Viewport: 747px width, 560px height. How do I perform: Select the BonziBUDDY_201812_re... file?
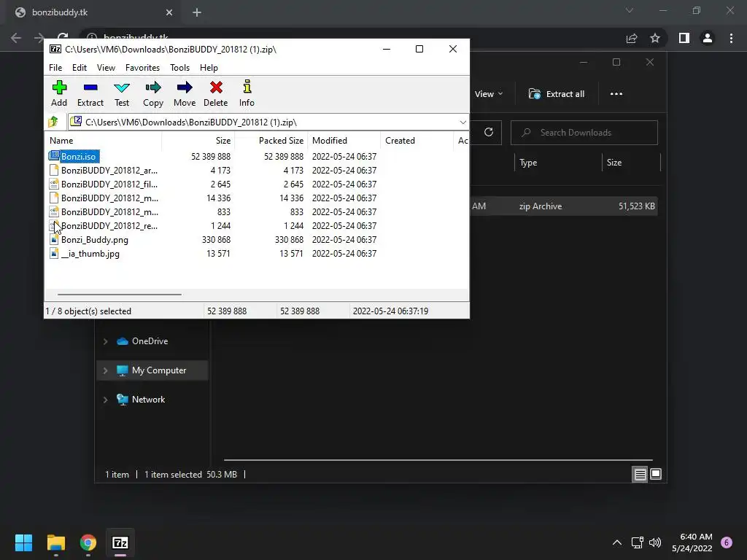pyautogui.click(x=104, y=226)
